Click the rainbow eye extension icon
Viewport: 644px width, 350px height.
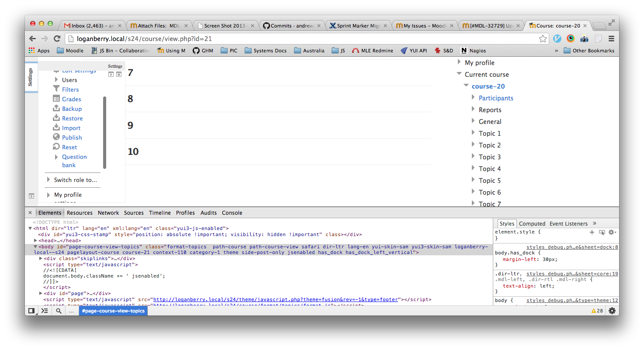point(571,38)
